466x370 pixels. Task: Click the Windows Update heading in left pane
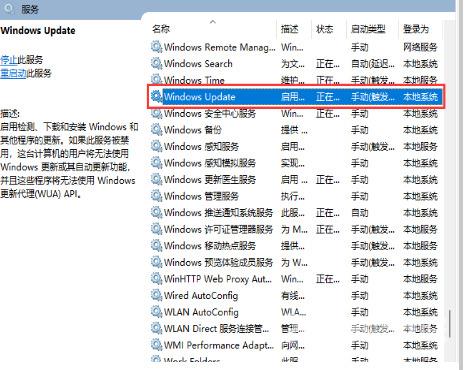point(38,31)
